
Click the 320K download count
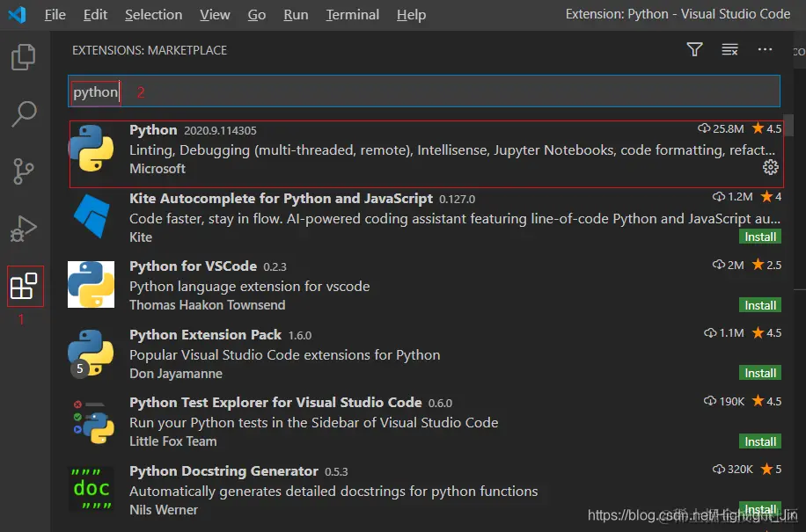tap(733, 469)
